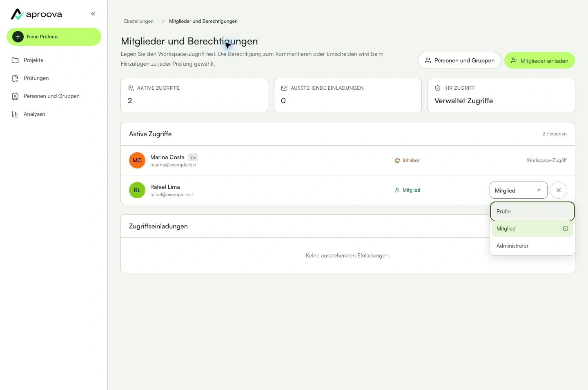The width and height of the screenshot is (588, 390).
Task: Click the Aktive Zugriffe section heading
Action: (x=150, y=134)
